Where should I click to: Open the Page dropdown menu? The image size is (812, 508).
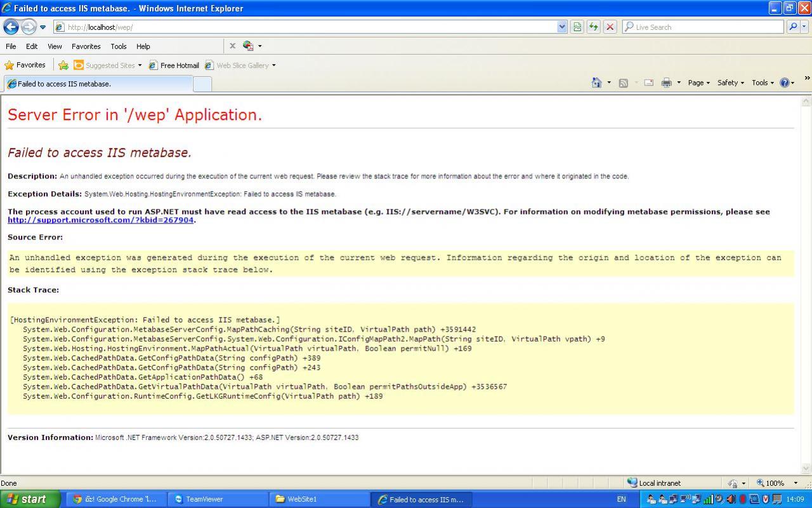[698, 83]
